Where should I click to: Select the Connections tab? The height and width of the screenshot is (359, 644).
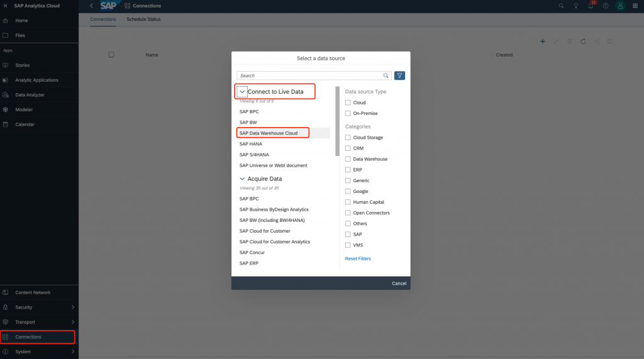click(x=103, y=19)
